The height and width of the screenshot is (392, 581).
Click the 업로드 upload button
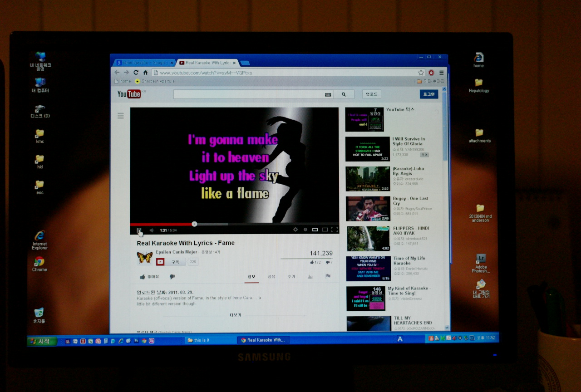pyautogui.click(x=371, y=94)
